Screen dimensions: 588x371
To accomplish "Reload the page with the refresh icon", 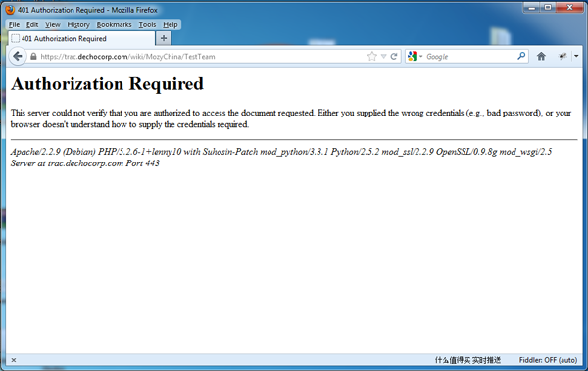I will tap(394, 56).
